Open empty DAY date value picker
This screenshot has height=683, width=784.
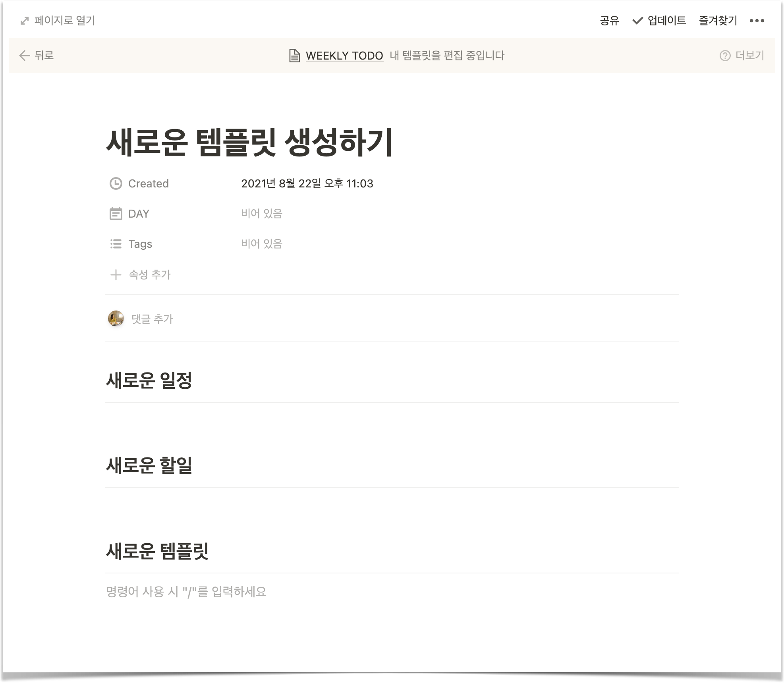tap(262, 214)
